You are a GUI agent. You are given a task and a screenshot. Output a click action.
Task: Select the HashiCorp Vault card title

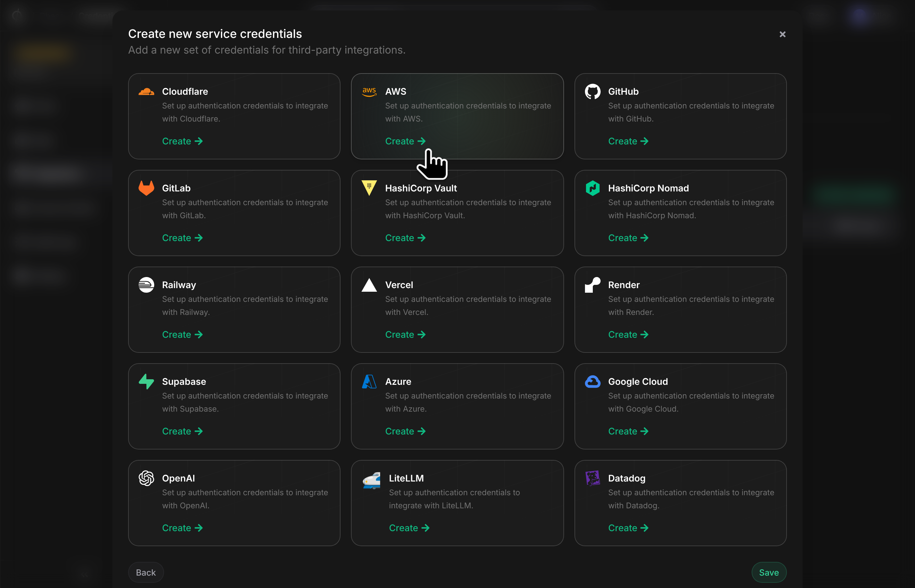click(x=421, y=188)
